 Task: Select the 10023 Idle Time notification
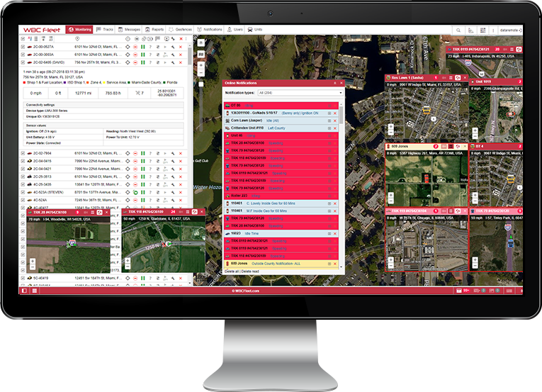[x=281, y=233]
